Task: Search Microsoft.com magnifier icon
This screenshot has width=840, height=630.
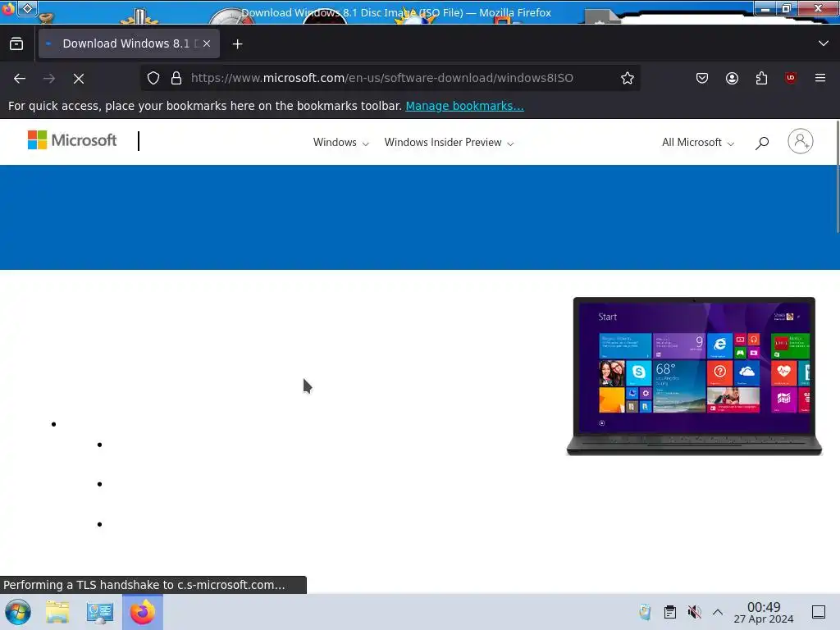Action: 762,143
